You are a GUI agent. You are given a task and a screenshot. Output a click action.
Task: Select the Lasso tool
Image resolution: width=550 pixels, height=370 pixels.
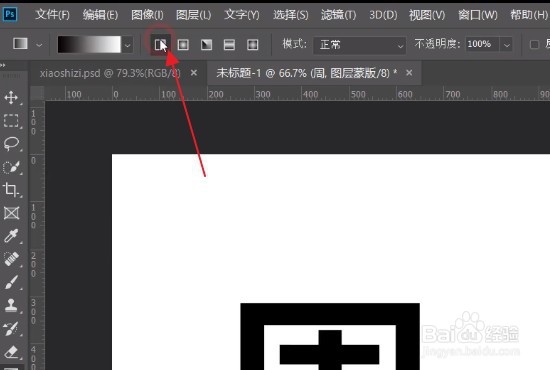[x=11, y=143]
